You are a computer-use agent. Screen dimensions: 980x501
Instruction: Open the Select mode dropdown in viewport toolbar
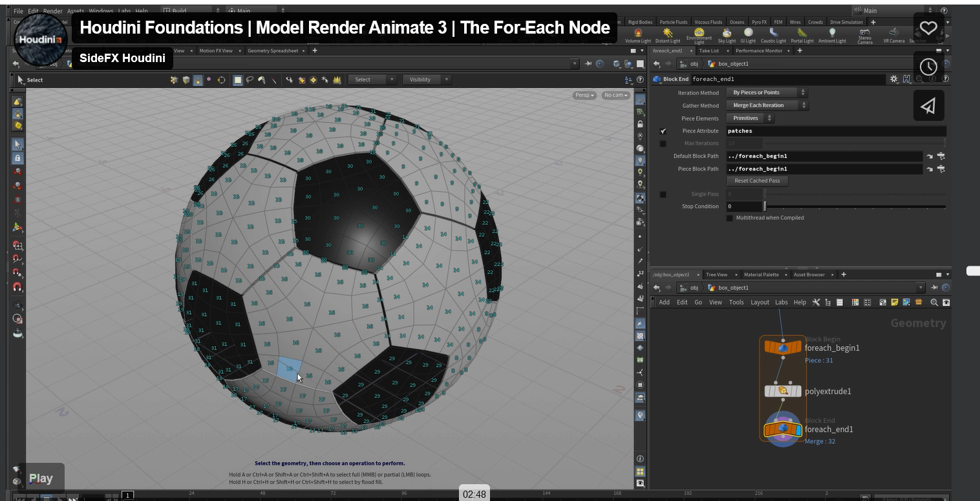click(x=372, y=80)
